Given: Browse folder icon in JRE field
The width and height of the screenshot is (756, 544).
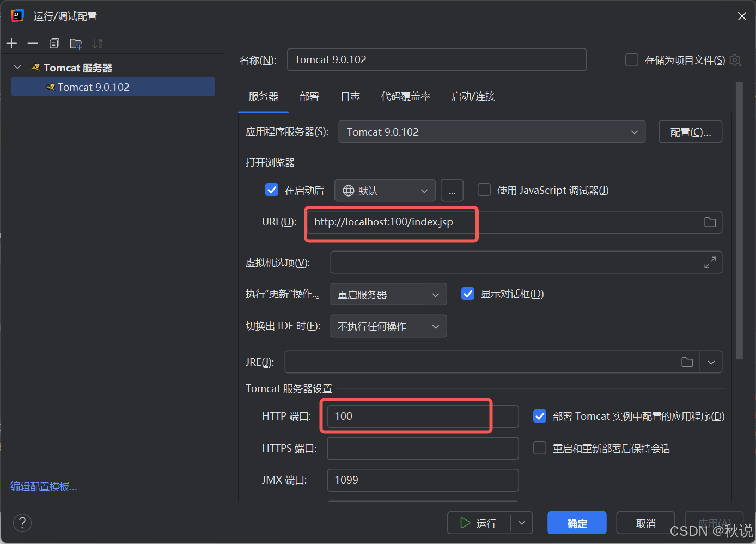Looking at the screenshot, I should 687,362.
